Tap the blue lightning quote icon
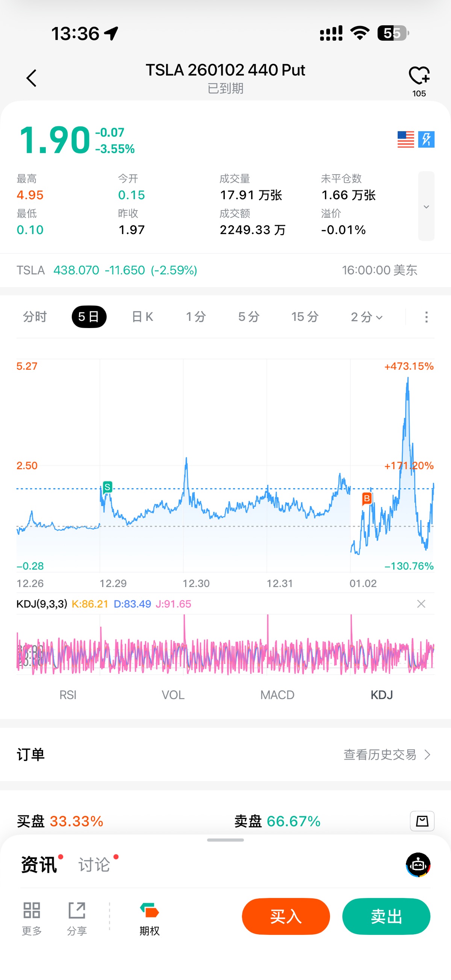This screenshot has width=451, height=980. tap(426, 139)
